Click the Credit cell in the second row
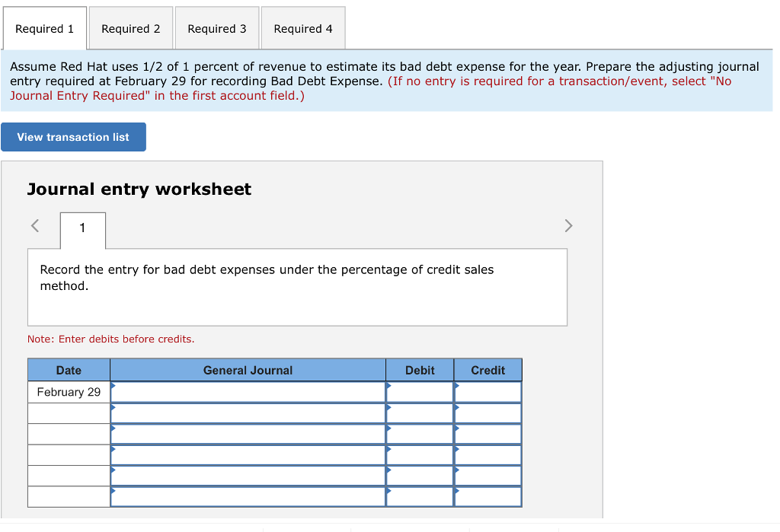The image size is (780, 532). 488,413
